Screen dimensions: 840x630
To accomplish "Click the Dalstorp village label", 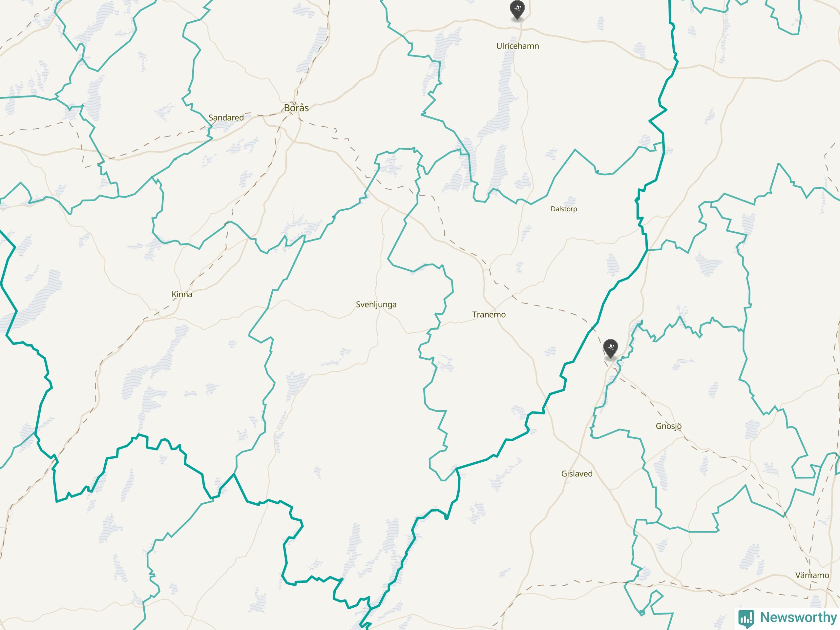I will click(x=563, y=209).
